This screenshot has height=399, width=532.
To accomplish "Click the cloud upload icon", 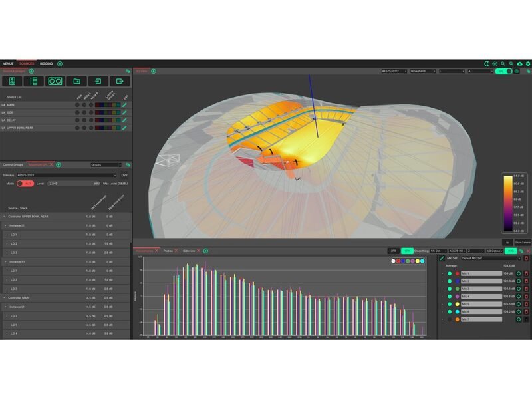I will pos(519,63).
